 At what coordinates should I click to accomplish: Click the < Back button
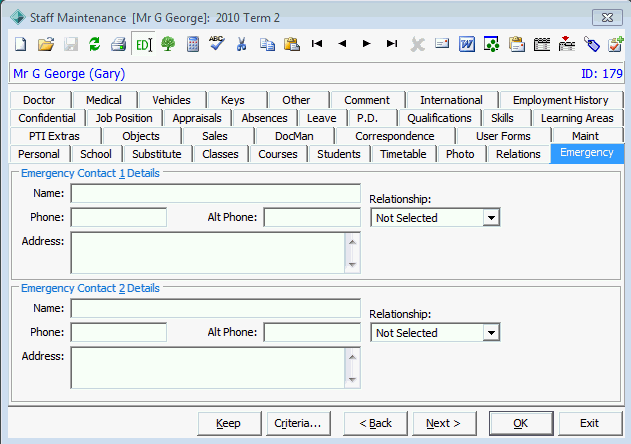click(x=375, y=423)
